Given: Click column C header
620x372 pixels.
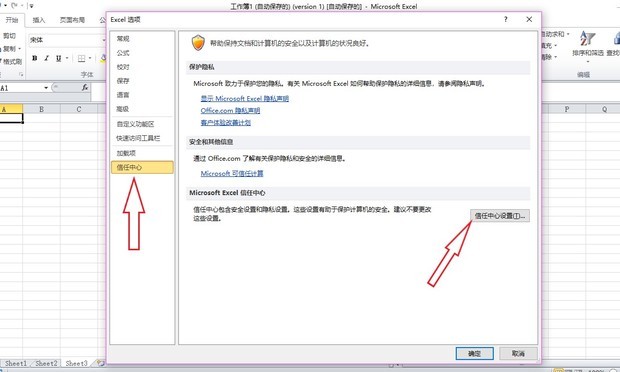Looking at the screenshot, I should click(79, 109).
